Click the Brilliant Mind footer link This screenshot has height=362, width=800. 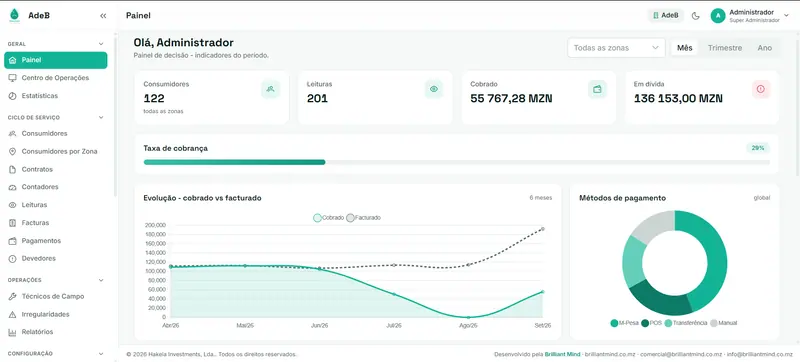562,354
